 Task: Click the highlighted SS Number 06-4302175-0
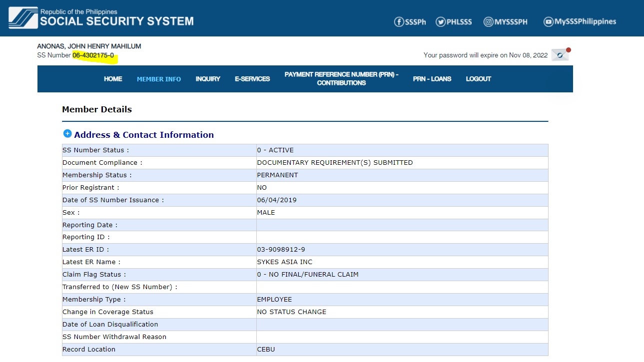point(93,55)
